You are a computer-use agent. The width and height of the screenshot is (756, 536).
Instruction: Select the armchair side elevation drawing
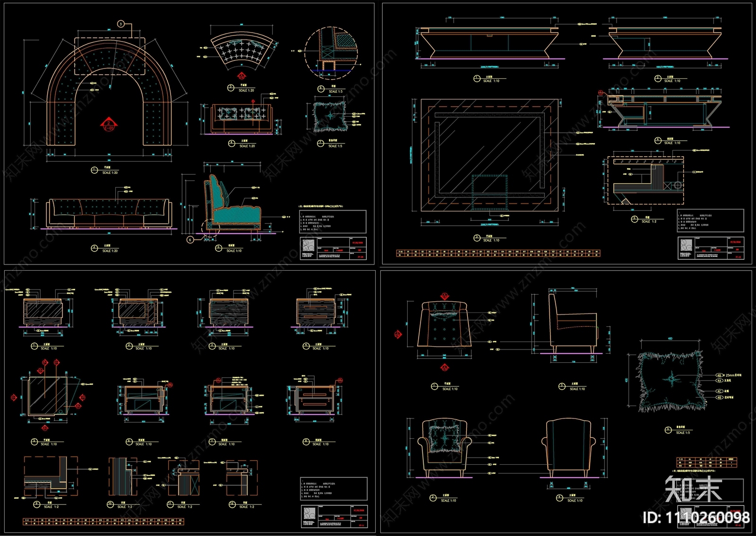pyautogui.click(x=573, y=323)
